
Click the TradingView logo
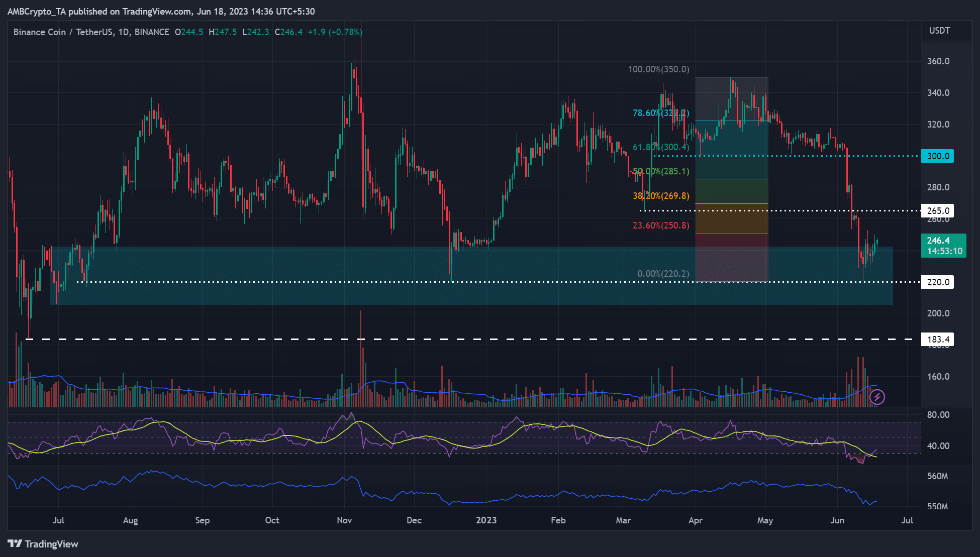click(x=43, y=544)
